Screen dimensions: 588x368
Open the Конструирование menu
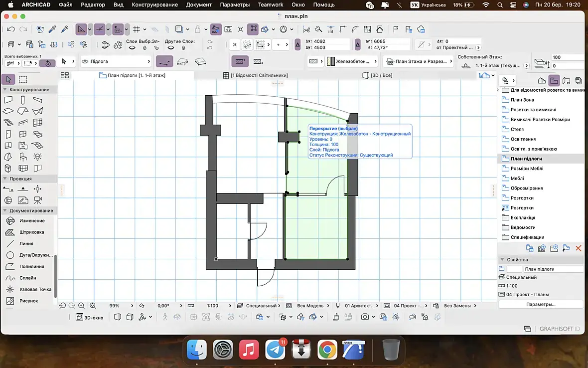(x=154, y=4)
